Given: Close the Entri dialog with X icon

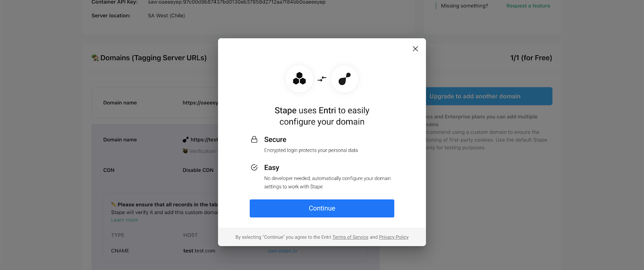Looking at the screenshot, I should click(x=415, y=49).
